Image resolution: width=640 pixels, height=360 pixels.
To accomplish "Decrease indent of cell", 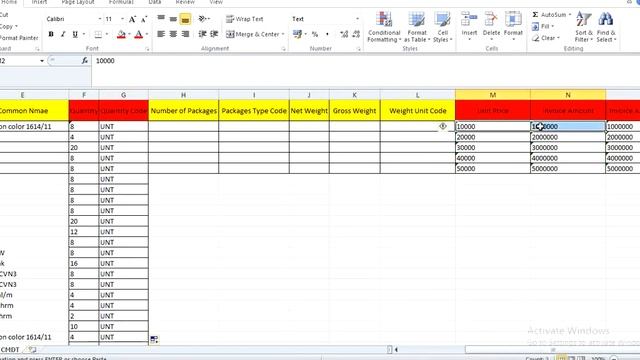I will click(202, 34).
